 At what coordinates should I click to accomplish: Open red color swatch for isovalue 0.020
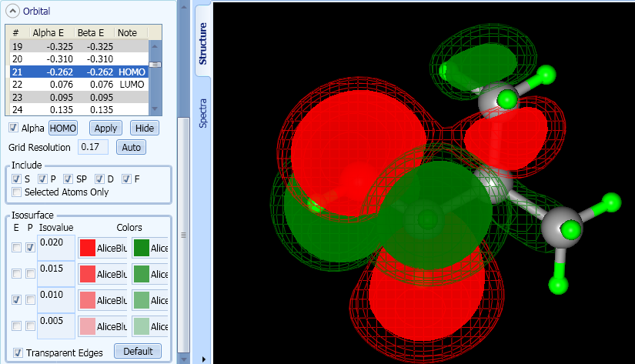point(88,248)
